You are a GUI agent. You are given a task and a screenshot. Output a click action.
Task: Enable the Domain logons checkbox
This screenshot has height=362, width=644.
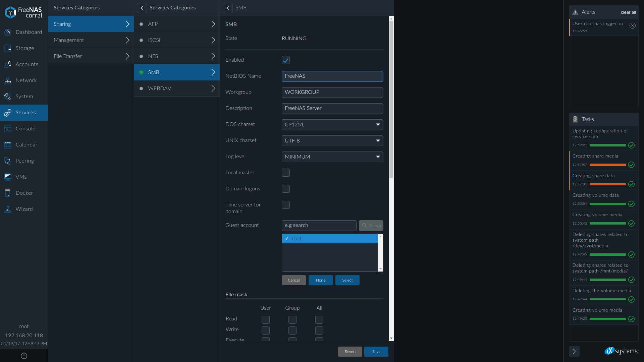285,188
